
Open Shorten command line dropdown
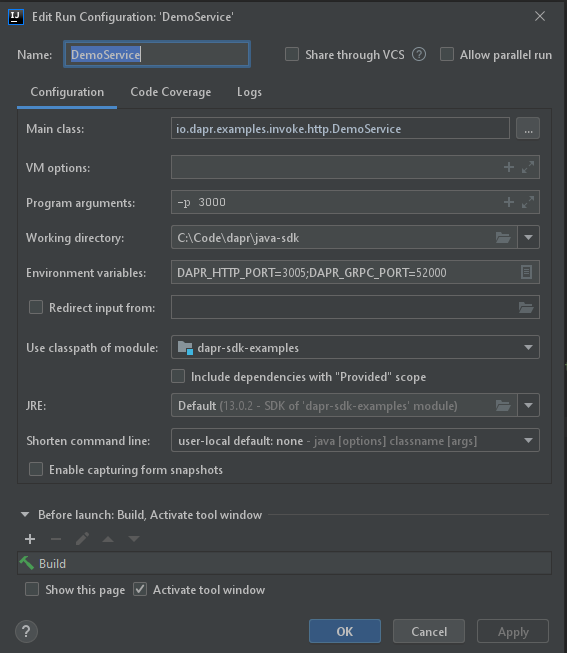pos(528,441)
